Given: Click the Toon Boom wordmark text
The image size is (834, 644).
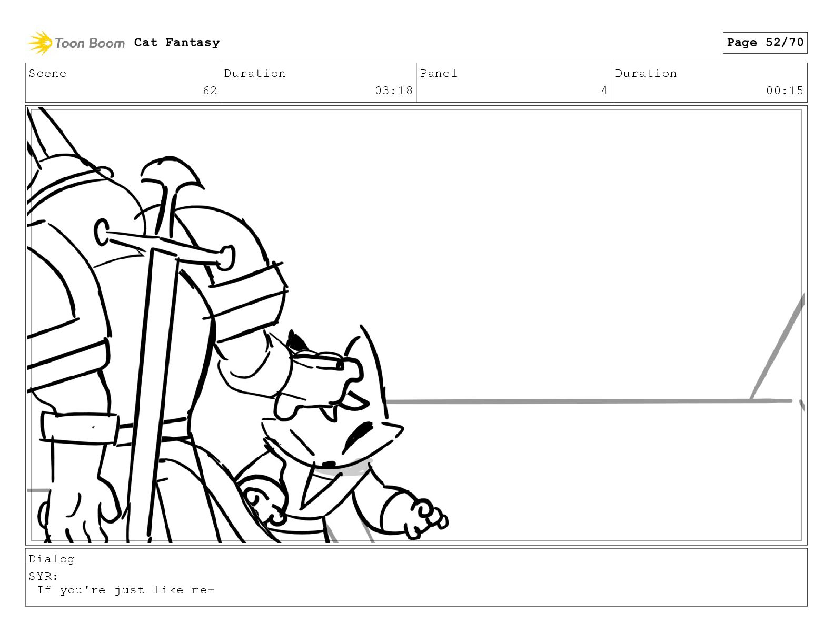Looking at the screenshot, I should point(90,43).
